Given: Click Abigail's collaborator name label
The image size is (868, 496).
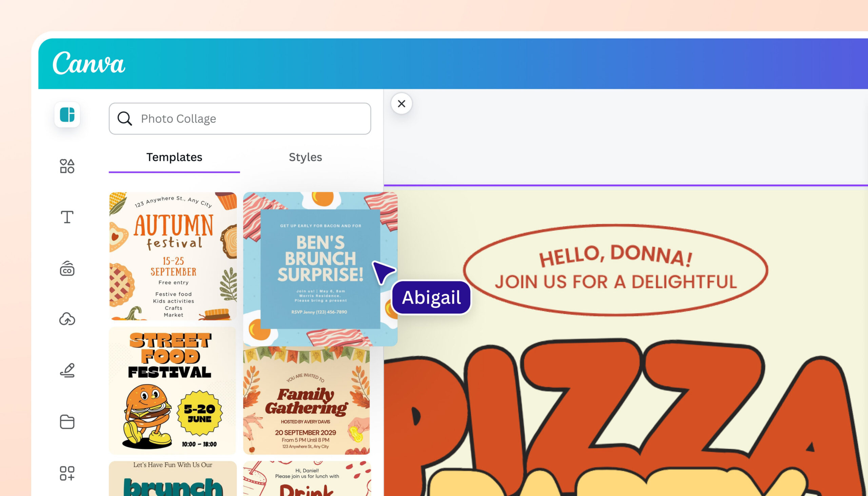Looking at the screenshot, I should click(x=431, y=297).
